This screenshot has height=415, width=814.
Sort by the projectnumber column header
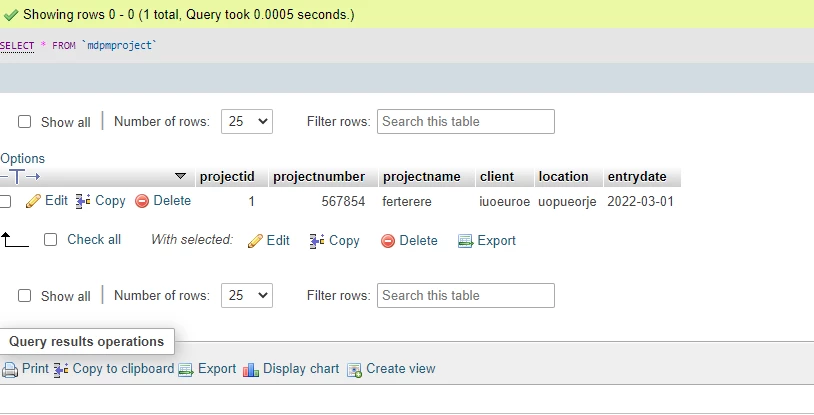pyautogui.click(x=319, y=177)
